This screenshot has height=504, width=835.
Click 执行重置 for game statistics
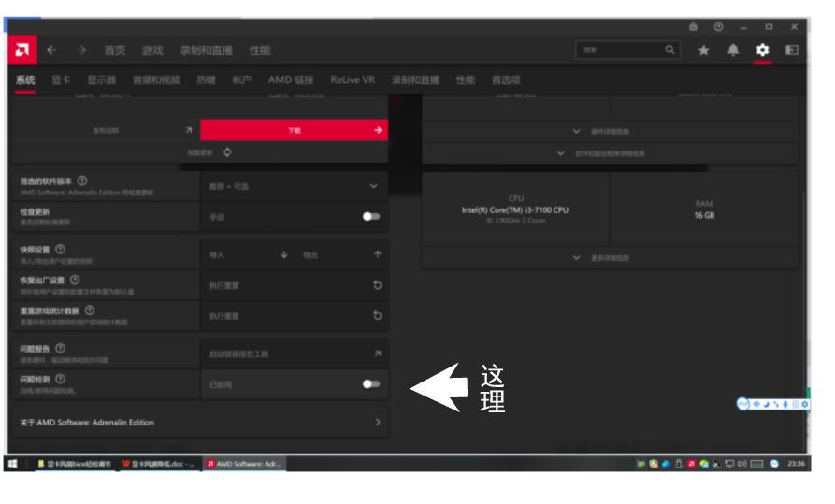click(294, 316)
